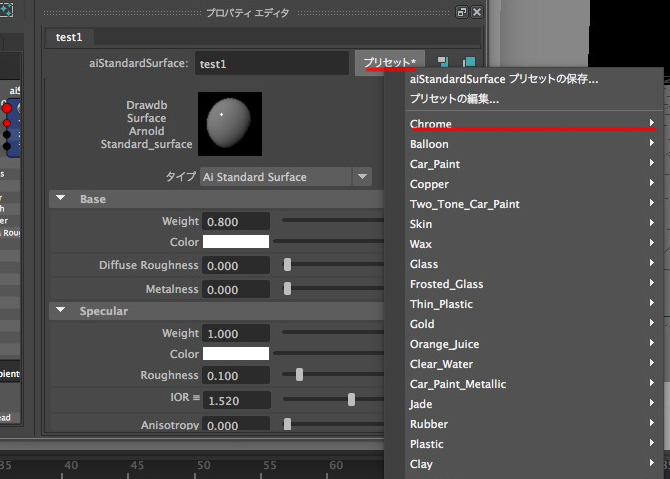Edit Anisotropy value field

click(236, 424)
